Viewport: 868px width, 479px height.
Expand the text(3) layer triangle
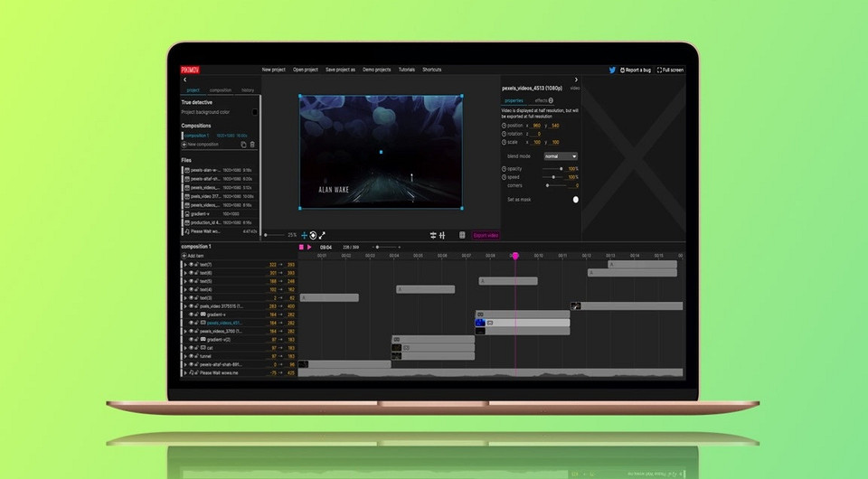185,298
